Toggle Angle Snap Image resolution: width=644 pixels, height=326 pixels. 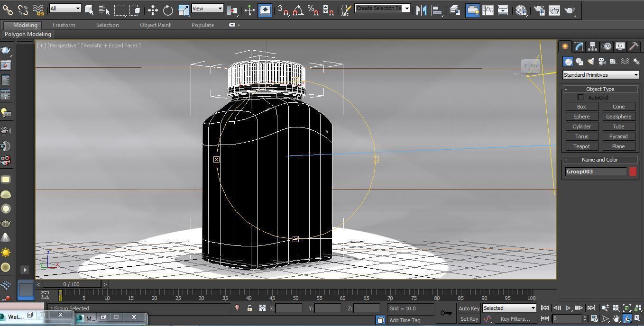[x=298, y=9]
